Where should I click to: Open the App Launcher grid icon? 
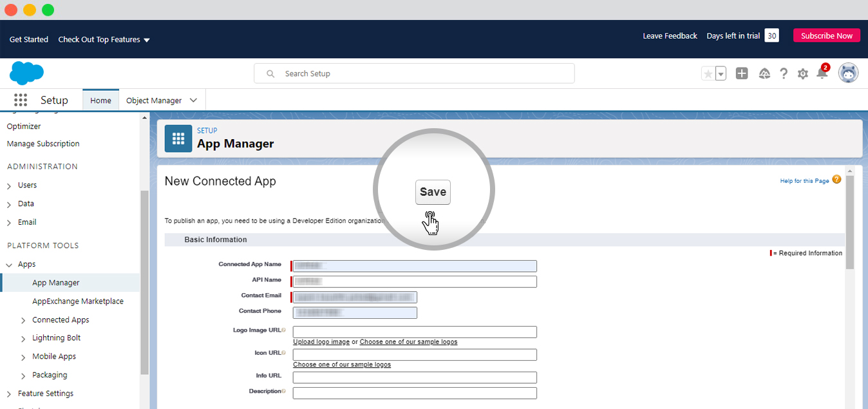click(x=21, y=100)
